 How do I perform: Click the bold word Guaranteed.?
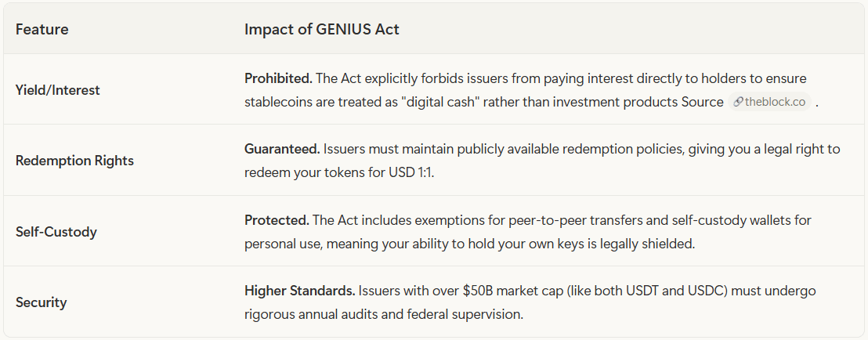click(x=282, y=149)
